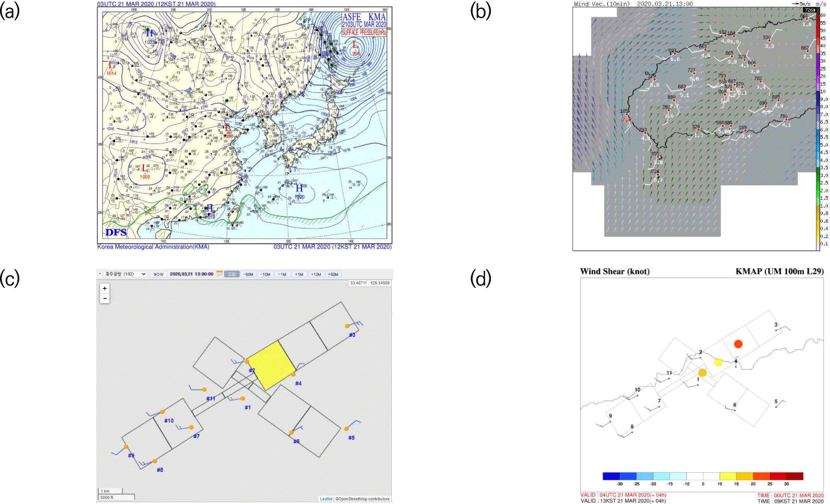
Task: Click the yellow highlighted runway zone
Action: [x=271, y=366]
